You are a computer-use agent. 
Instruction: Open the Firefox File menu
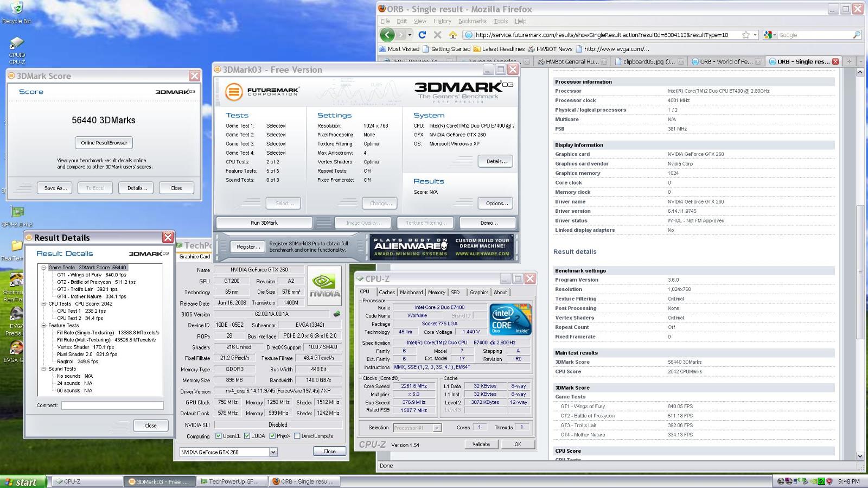(385, 21)
